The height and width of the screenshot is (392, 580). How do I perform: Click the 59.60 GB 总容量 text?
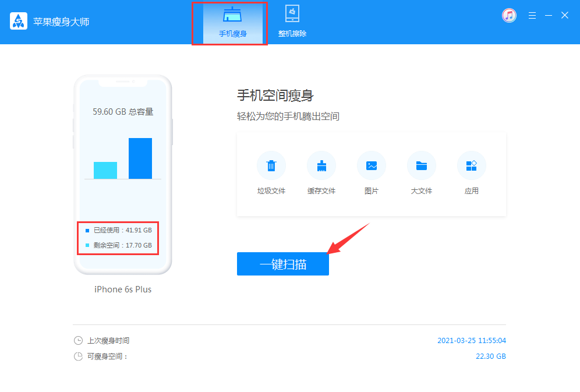click(123, 112)
